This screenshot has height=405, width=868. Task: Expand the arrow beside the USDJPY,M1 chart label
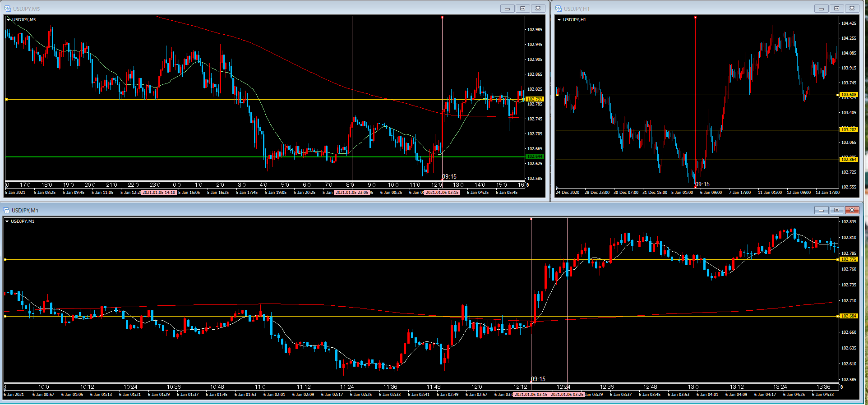click(7, 221)
